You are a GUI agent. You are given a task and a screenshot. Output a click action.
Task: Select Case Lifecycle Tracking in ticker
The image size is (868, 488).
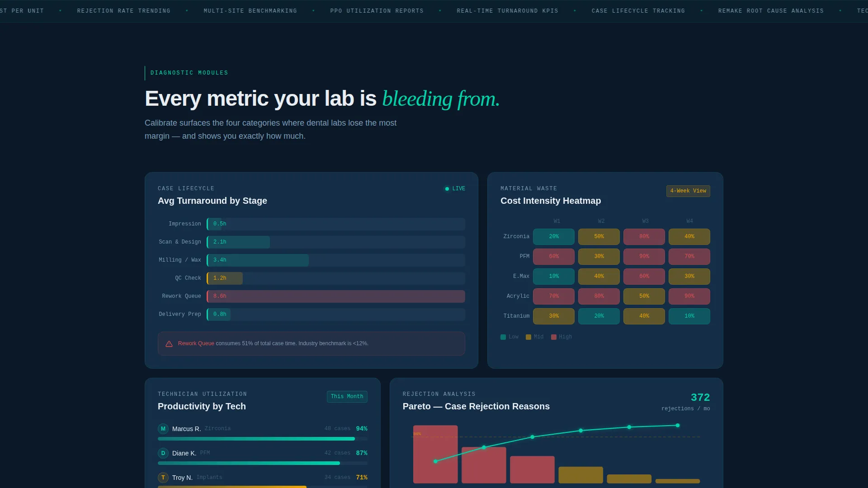[x=638, y=11]
